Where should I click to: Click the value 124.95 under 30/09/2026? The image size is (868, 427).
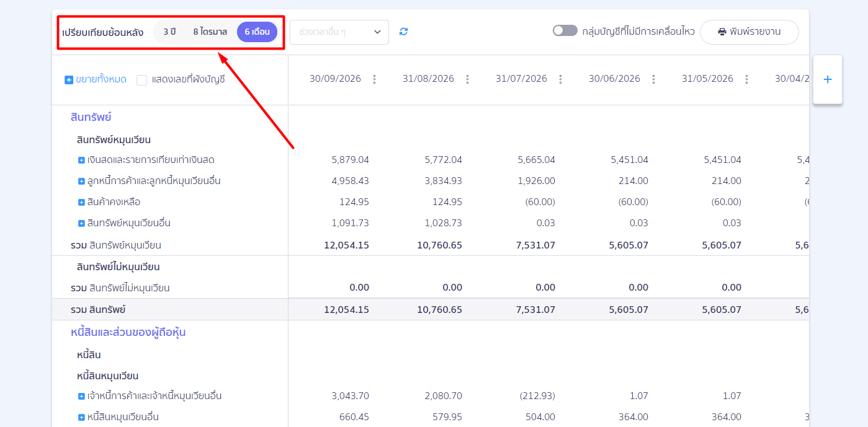point(354,202)
